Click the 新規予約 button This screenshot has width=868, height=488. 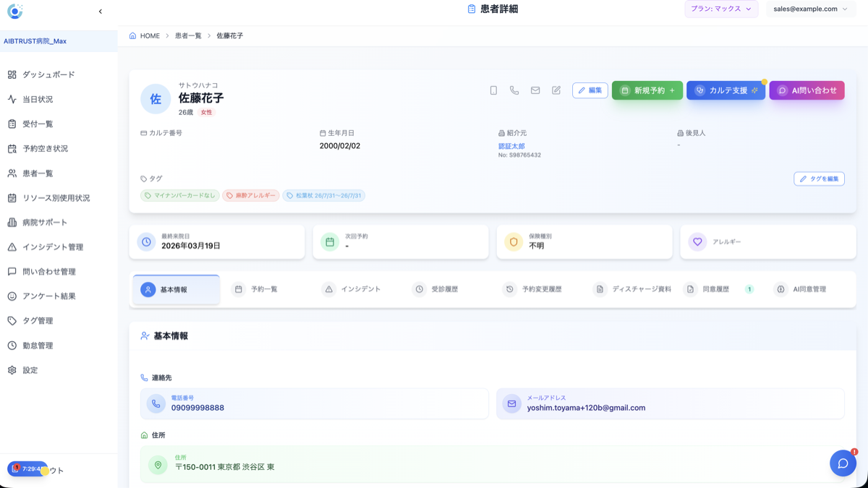click(647, 90)
